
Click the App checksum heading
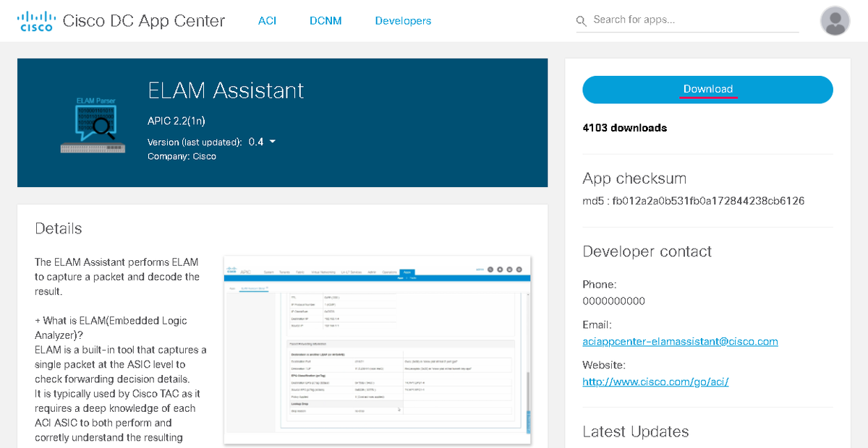pos(634,178)
